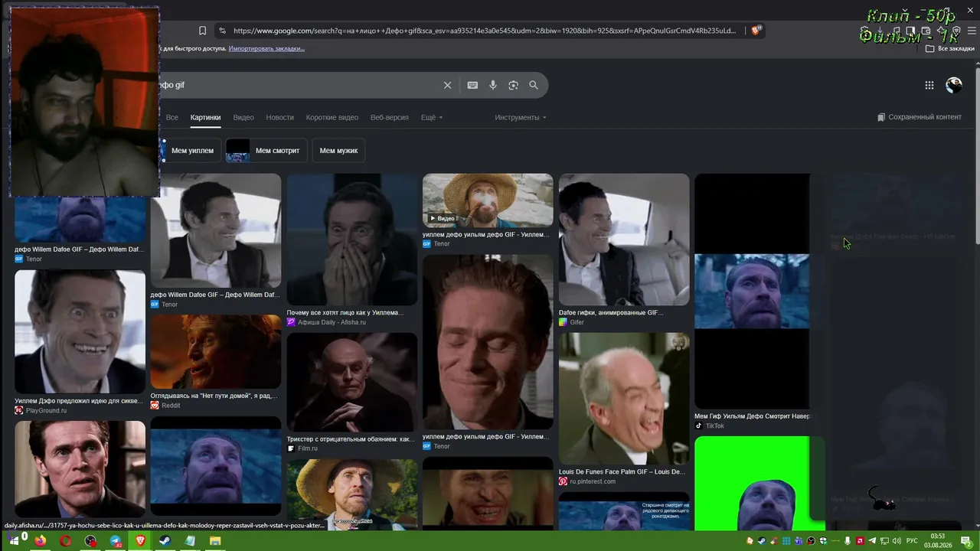The width and height of the screenshot is (980, 551).
Task: Bookmark this page with the address bar icon
Action: 202,31
